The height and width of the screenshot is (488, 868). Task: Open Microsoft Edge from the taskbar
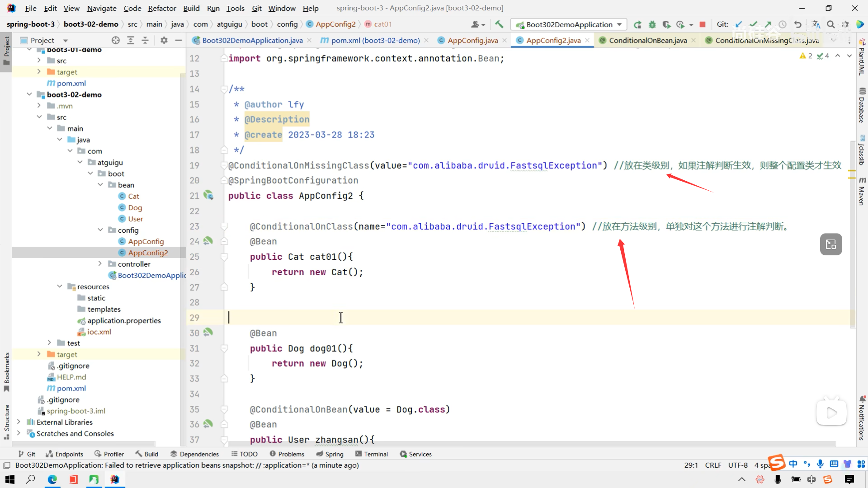coord(52,479)
